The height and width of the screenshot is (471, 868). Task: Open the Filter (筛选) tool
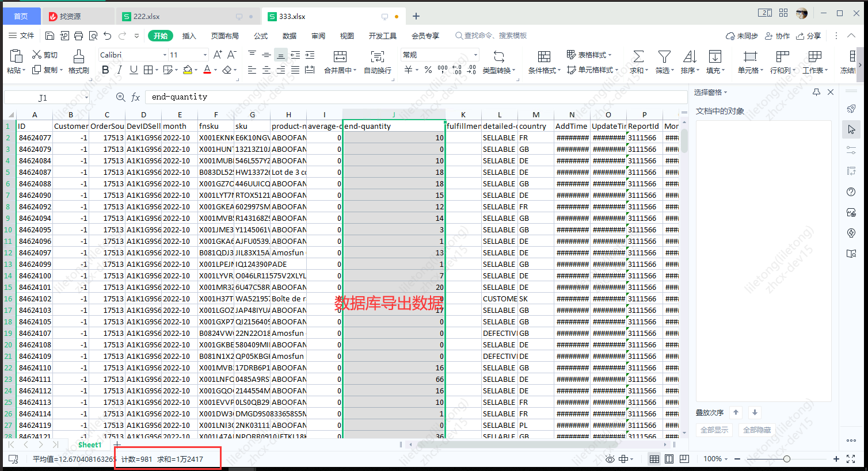(664, 62)
